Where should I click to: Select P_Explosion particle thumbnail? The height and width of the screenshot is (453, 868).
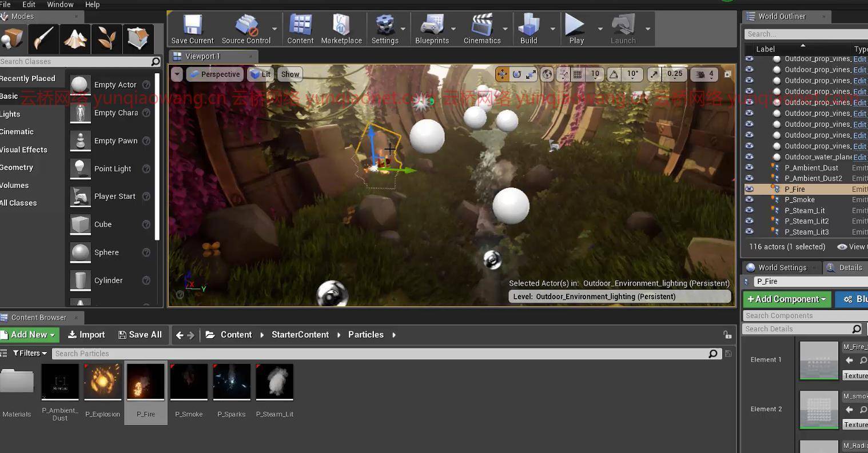tap(103, 382)
